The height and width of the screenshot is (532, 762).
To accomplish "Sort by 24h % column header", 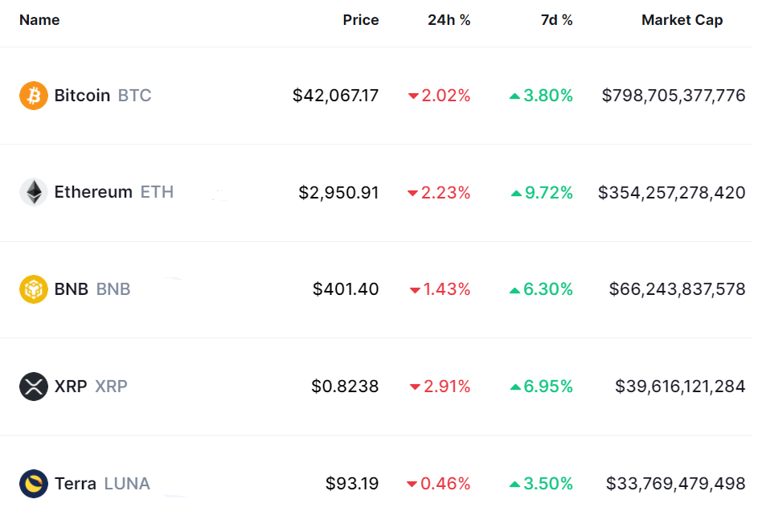I will [x=449, y=20].
